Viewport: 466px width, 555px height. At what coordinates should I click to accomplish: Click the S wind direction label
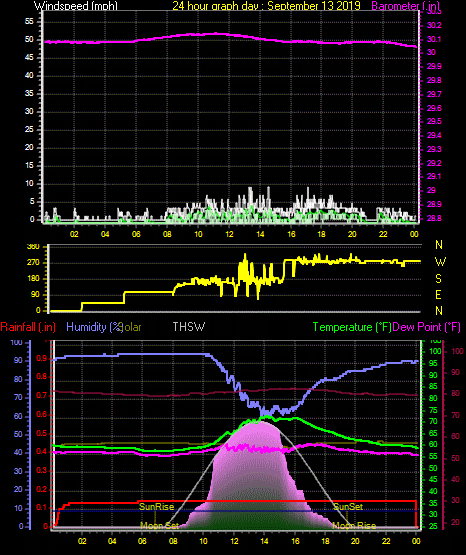[x=438, y=279]
